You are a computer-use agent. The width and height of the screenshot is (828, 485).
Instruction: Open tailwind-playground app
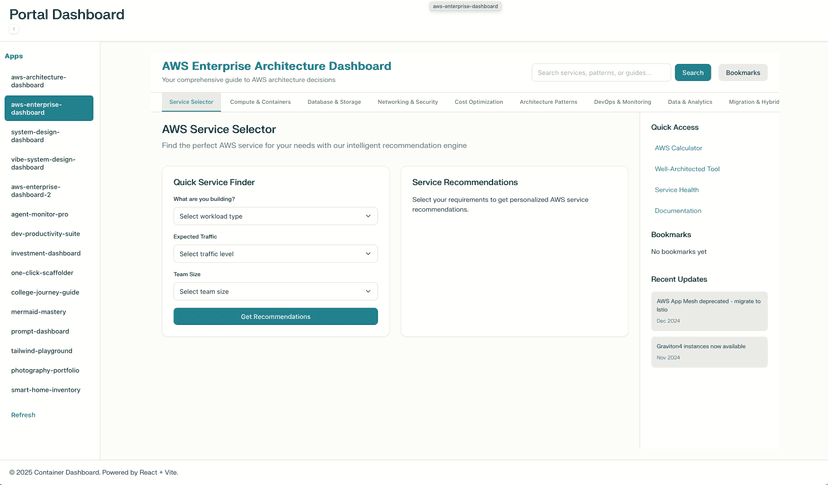[49, 351]
